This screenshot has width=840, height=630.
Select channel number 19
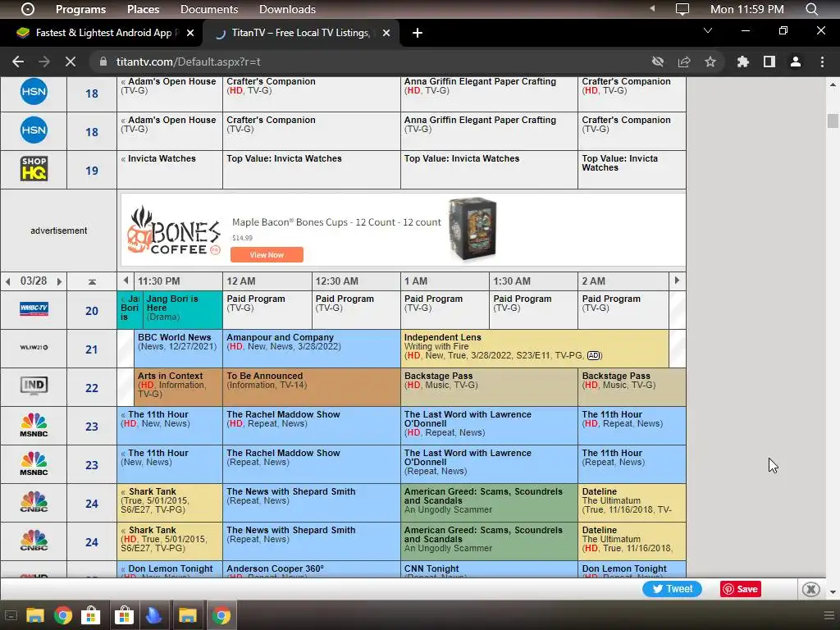point(92,171)
